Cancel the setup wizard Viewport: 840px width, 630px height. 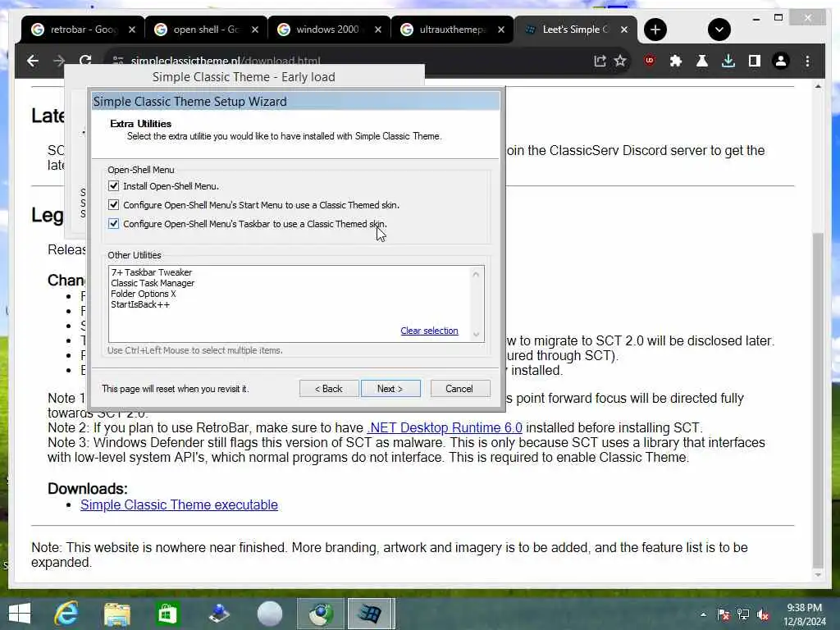pyautogui.click(x=459, y=389)
